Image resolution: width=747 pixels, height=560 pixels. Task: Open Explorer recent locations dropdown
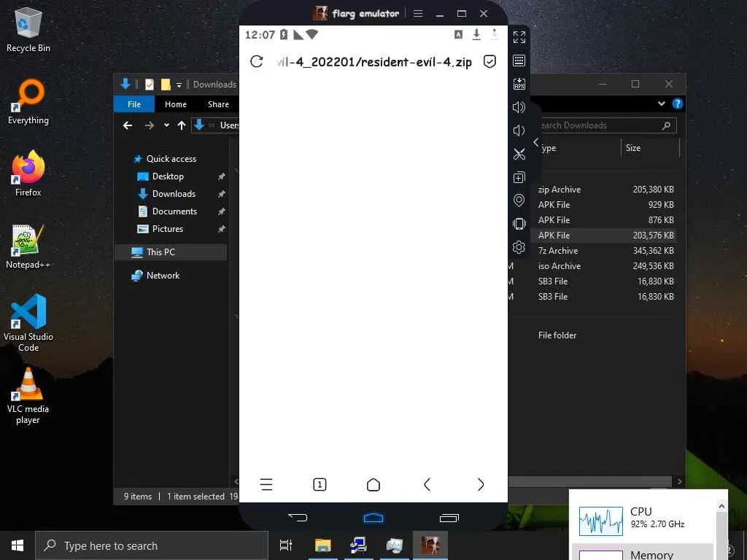(166, 125)
